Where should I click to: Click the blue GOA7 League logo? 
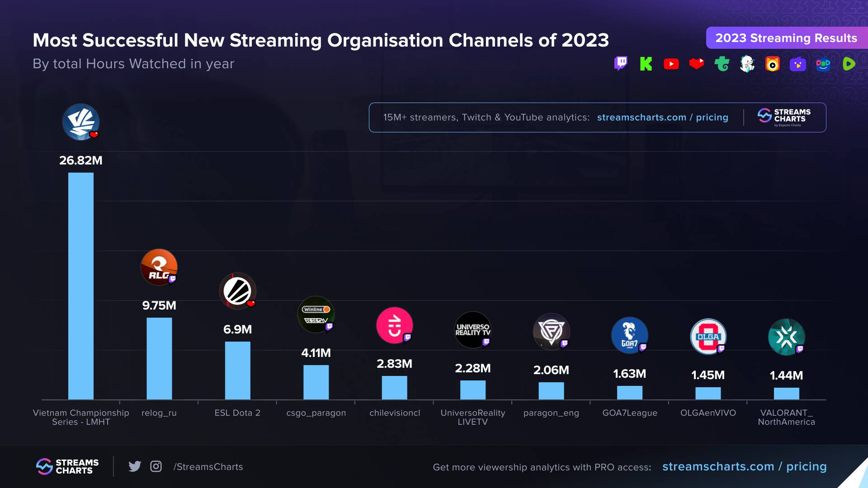click(630, 335)
